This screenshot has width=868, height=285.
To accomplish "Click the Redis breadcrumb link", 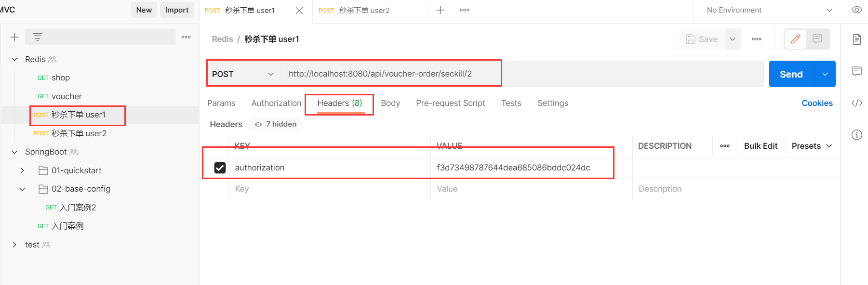I will [223, 39].
